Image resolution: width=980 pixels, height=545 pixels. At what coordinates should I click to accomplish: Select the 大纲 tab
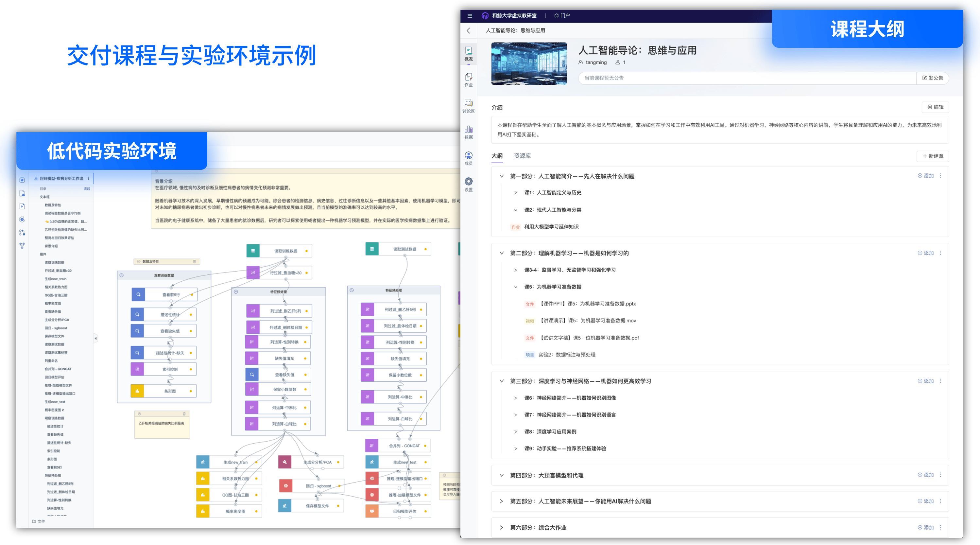497,156
